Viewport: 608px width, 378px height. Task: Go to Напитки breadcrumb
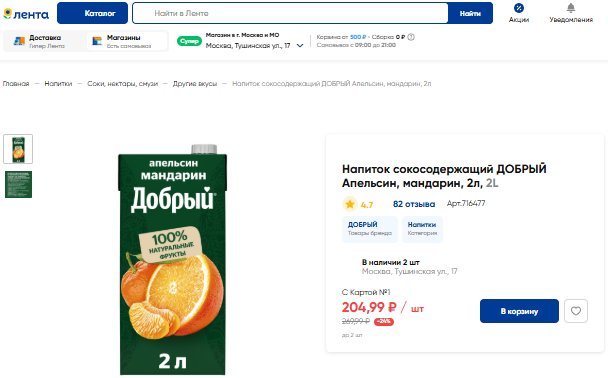coord(58,84)
